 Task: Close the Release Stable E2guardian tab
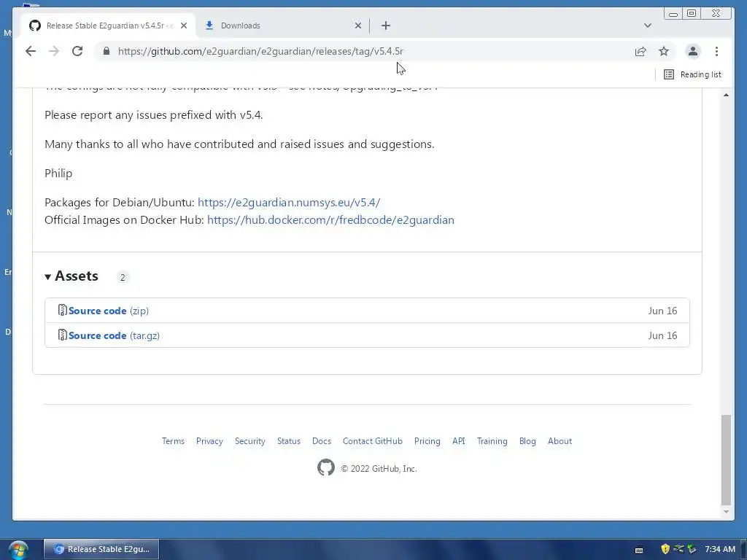pos(184,26)
